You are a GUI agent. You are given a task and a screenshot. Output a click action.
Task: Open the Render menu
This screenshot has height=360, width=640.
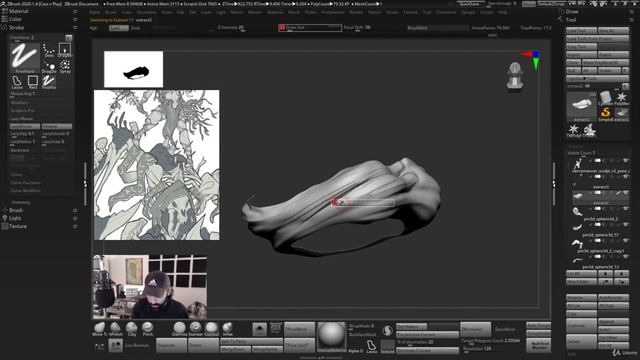(x=356, y=12)
